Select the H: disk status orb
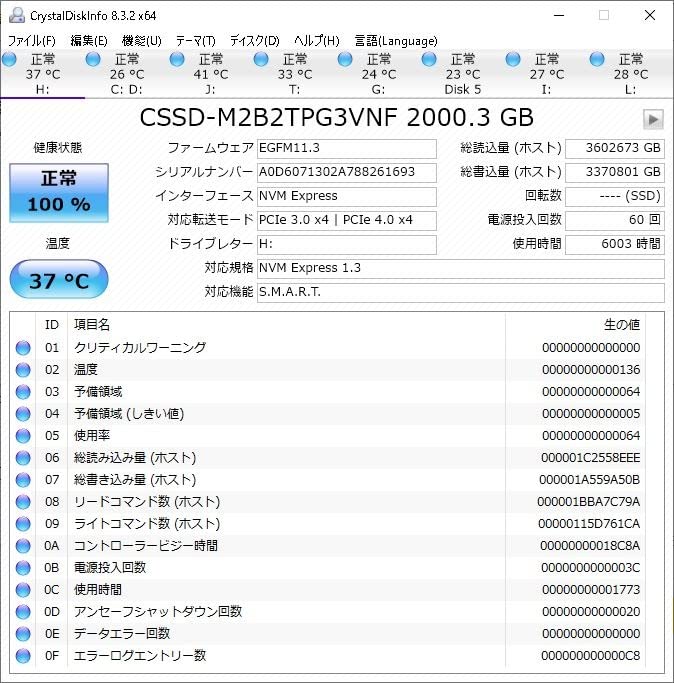The width and height of the screenshot is (674, 683). pos(9,60)
